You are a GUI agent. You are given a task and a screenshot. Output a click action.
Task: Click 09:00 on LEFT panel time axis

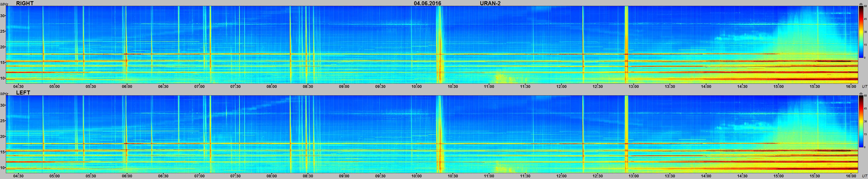point(344,176)
